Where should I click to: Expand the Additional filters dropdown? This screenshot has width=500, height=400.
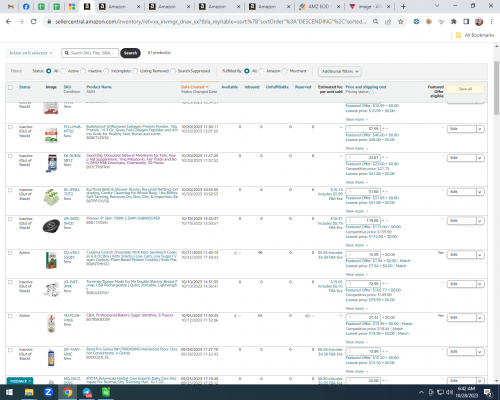340,71
